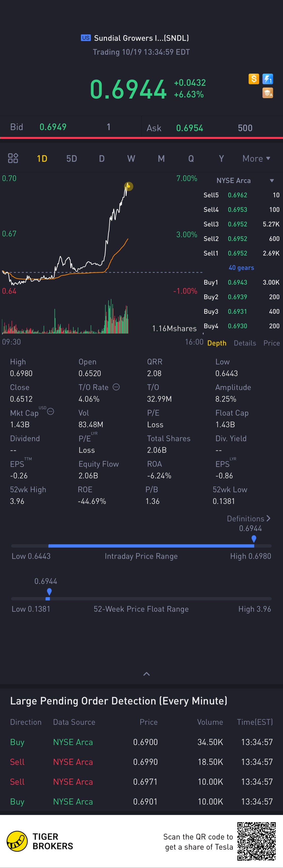
Task: Select the Details tab
Action: tap(245, 343)
